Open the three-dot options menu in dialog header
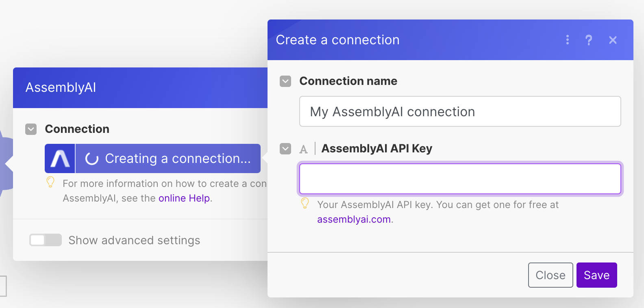Viewport: 644px width, 308px height. click(x=568, y=40)
